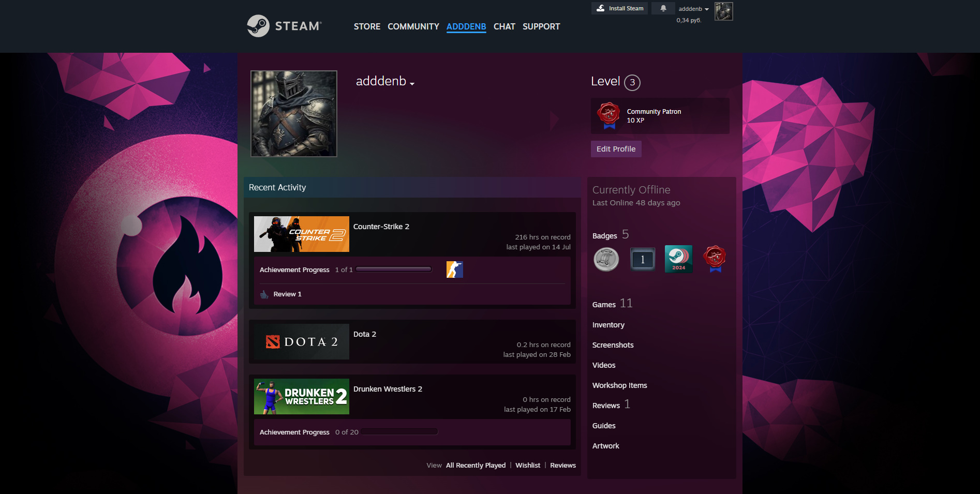Screen dimensions: 980x494
Task: Open the Guides link
Action: pyautogui.click(x=604, y=426)
